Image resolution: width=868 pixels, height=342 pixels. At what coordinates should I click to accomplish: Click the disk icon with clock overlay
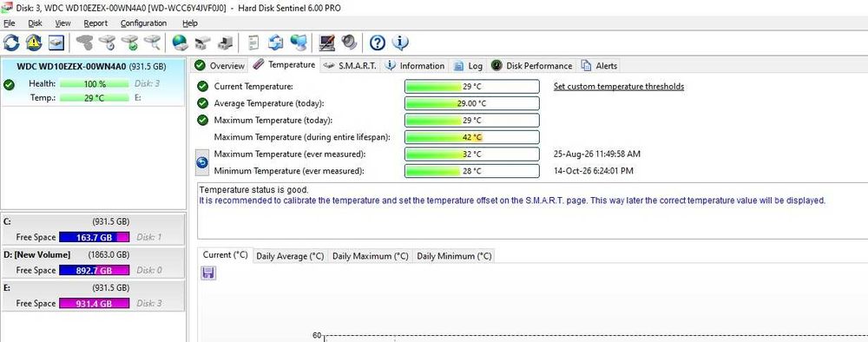coord(107,43)
